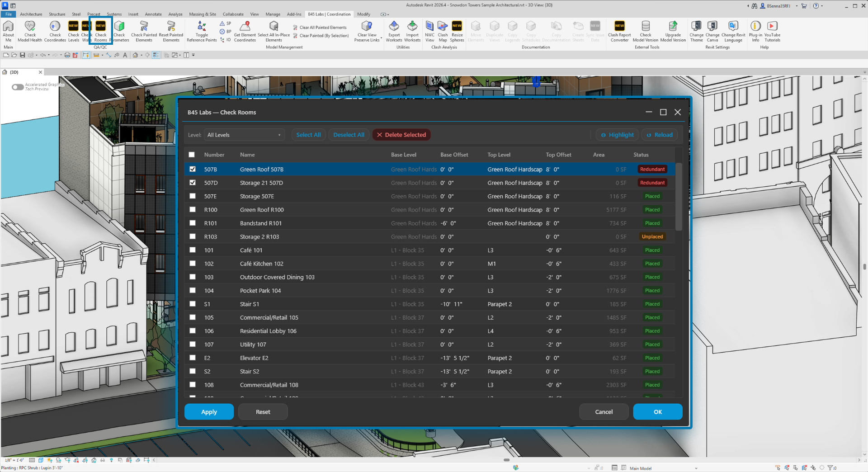Start the Check Painted Elements tool

tap(144, 31)
